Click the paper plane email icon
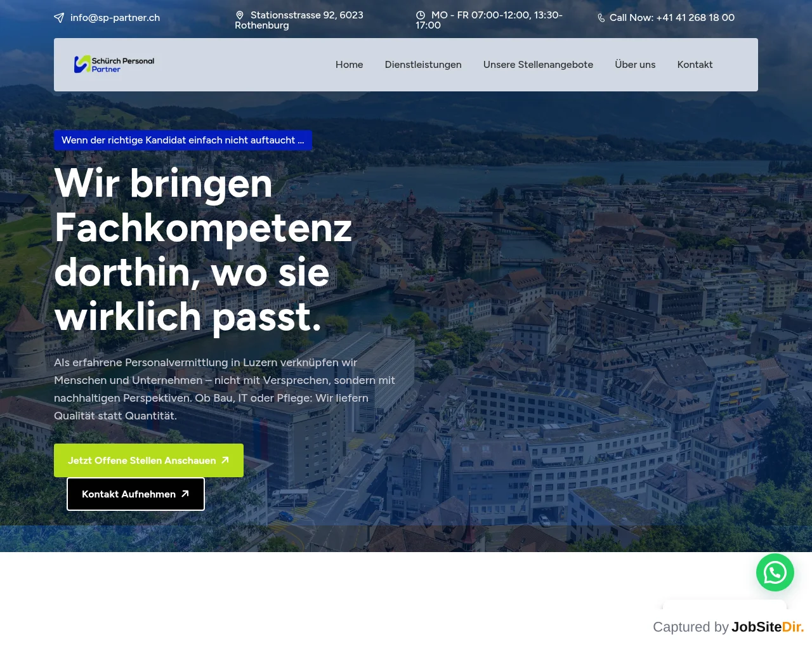The height and width of the screenshot is (646, 812). coord(59,18)
